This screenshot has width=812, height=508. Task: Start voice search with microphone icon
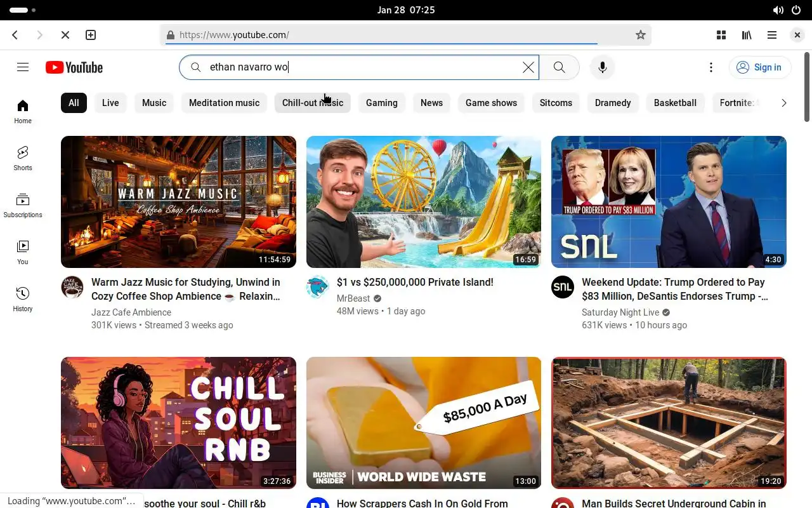[603, 67]
